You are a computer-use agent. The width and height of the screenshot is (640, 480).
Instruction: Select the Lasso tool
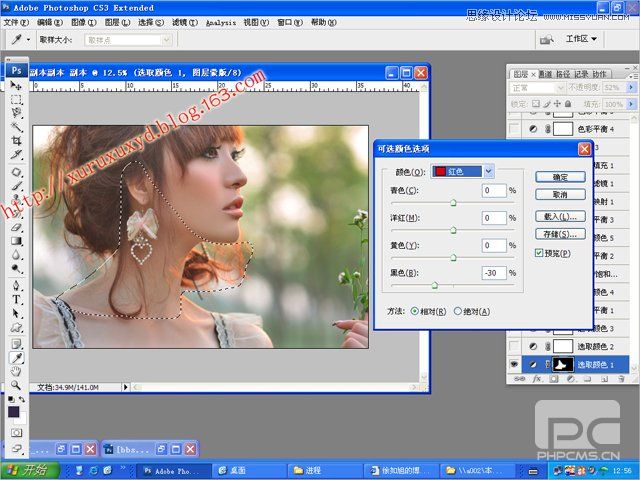tap(16, 113)
